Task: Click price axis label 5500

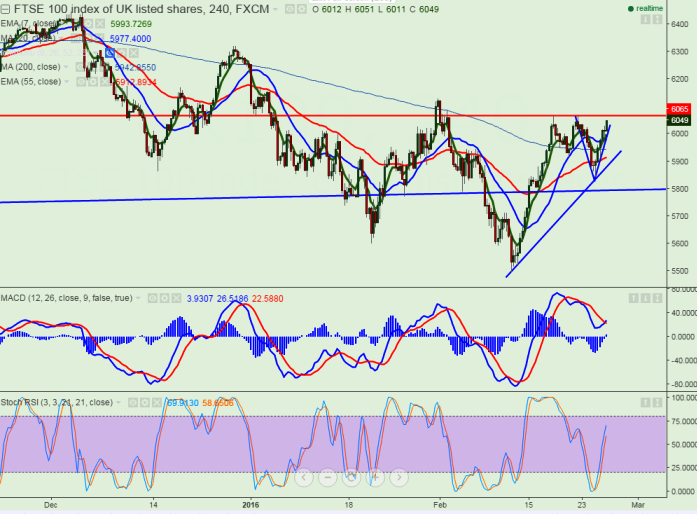Action: [x=680, y=271]
